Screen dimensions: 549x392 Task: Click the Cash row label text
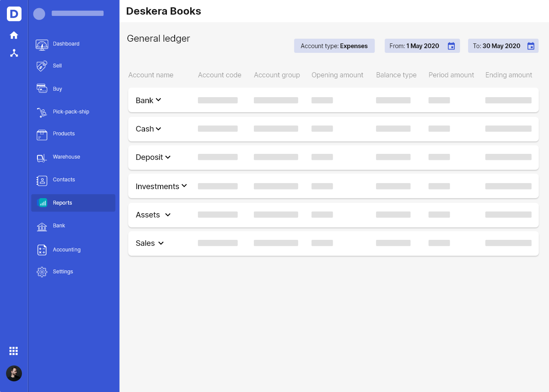pyautogui.click(x=145, y=129)
